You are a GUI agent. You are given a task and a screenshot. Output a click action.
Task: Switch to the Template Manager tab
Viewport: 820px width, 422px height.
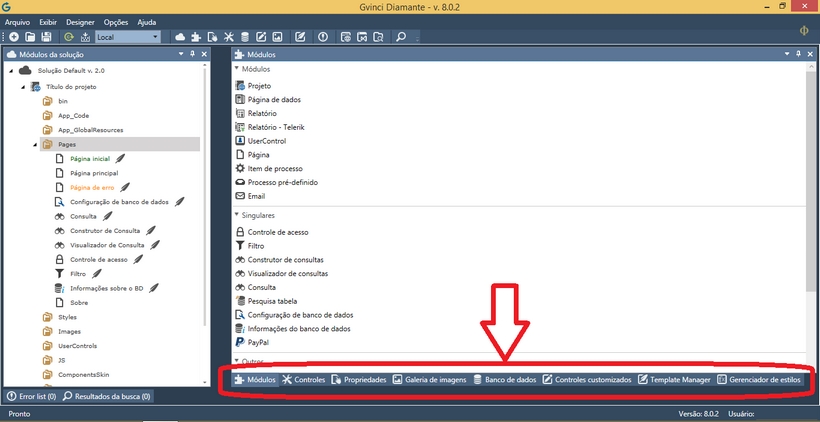pos(674,380)
